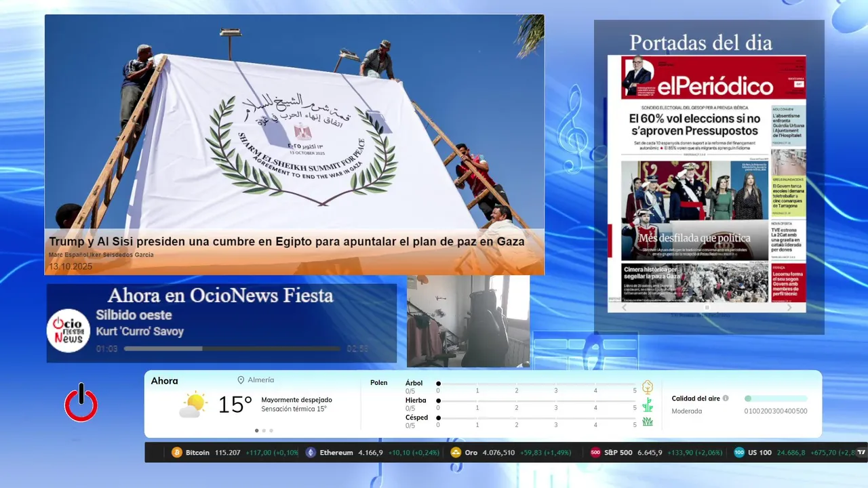Open the Oro ticker entry
The width and height of the screenshot is (868, 488).
pos(511,453)
